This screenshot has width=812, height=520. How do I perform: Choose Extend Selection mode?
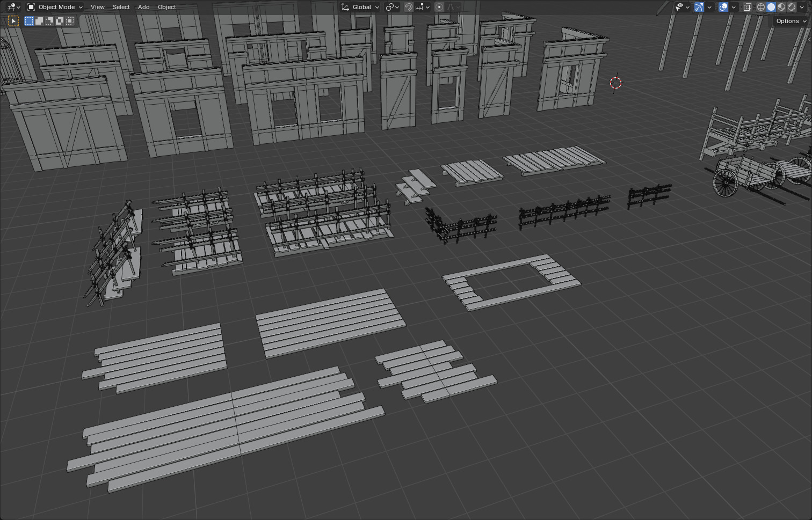(39, 21)
